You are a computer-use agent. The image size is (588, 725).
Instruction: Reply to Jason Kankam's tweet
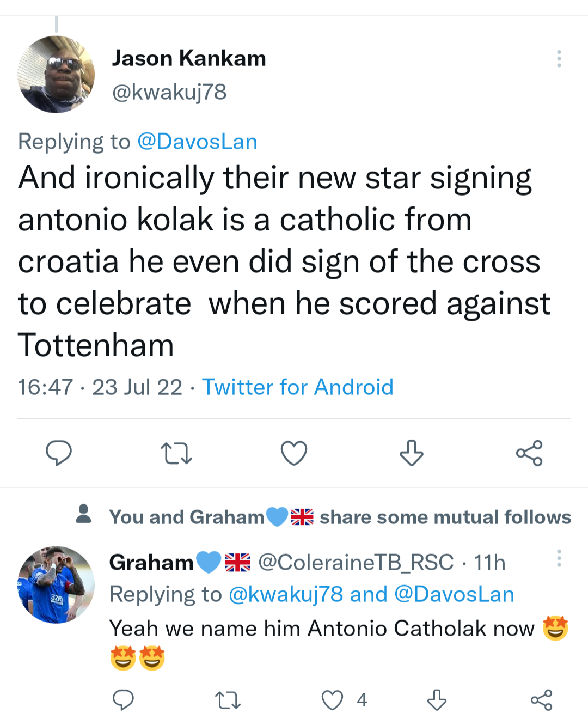pyautogui.click(x=59, y=453)
